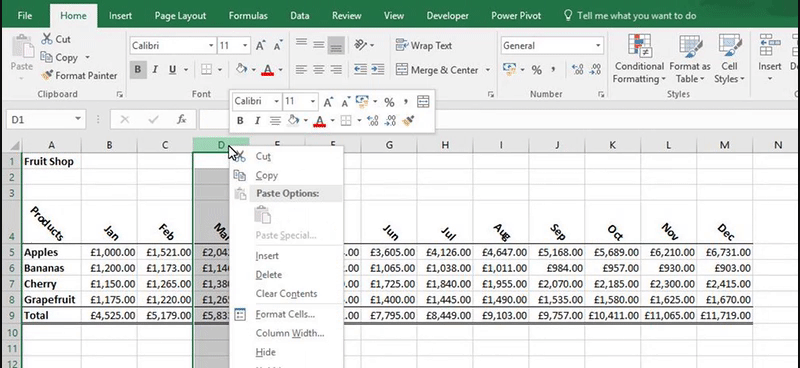
Task: Toggle Underline in ribbon
Action: (172, 69)
